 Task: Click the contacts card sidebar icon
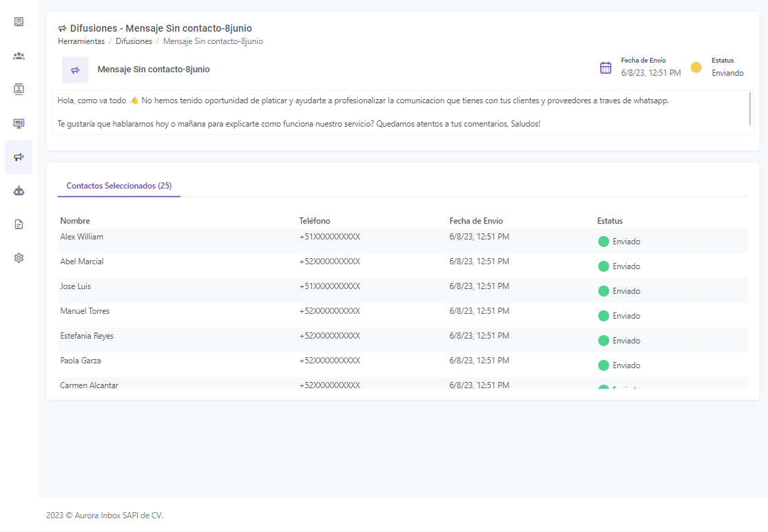[19, 89]
